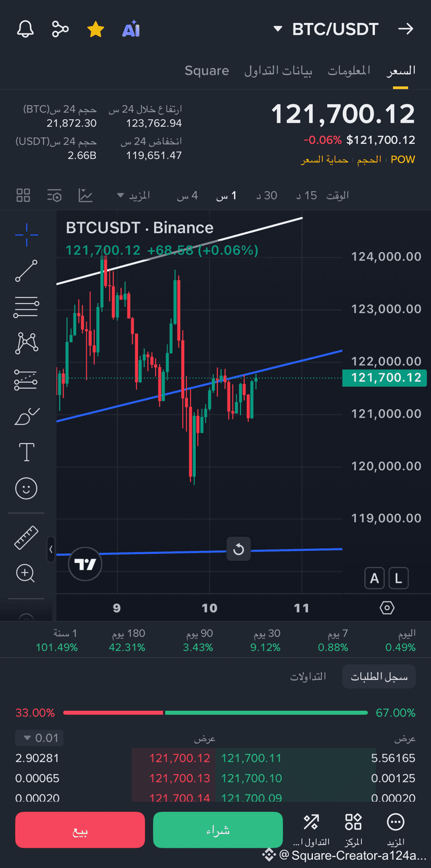Select the crosshair cursor tool
The height and width of the screenshot is (868, 431).
tap(27, 235)
